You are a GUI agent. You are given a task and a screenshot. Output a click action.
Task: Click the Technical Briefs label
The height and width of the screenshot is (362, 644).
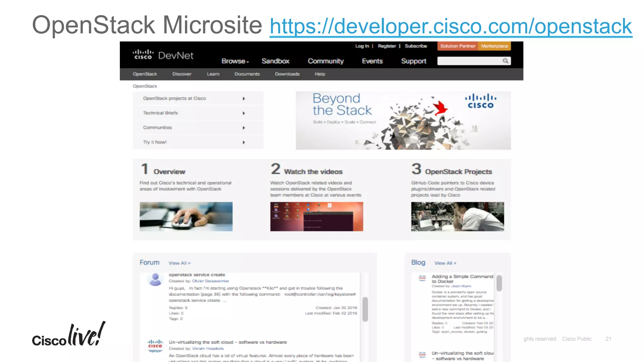(160, 113)
